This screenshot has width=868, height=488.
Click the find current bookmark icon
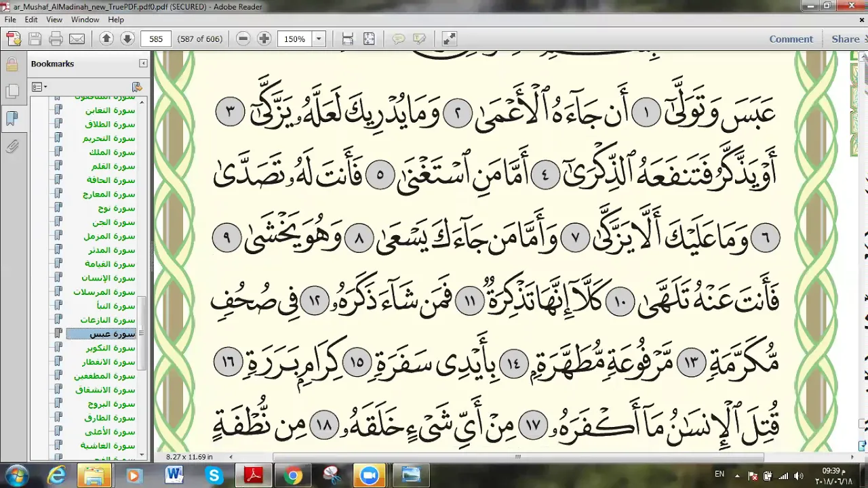tap(137, 87)
